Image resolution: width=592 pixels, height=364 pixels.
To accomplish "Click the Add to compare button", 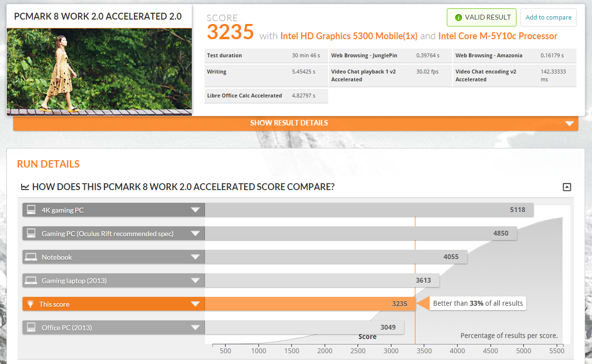I will pos(548,17).
